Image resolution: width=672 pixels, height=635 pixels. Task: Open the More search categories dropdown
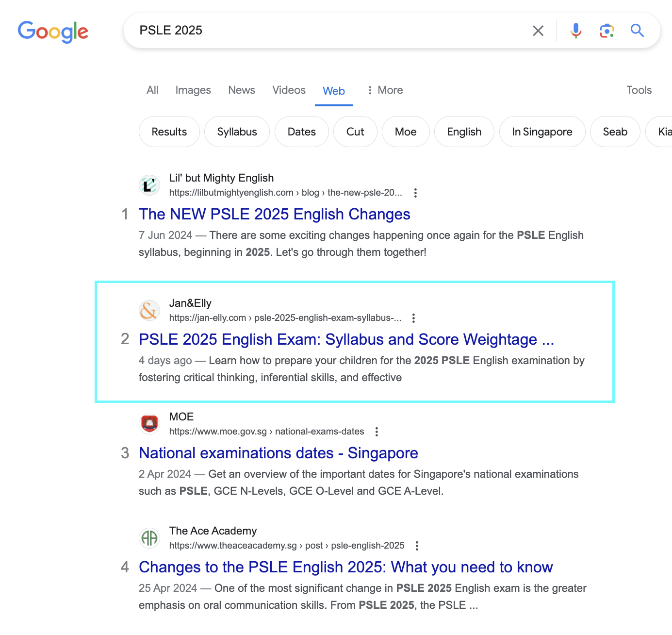[x=385, y=90]
